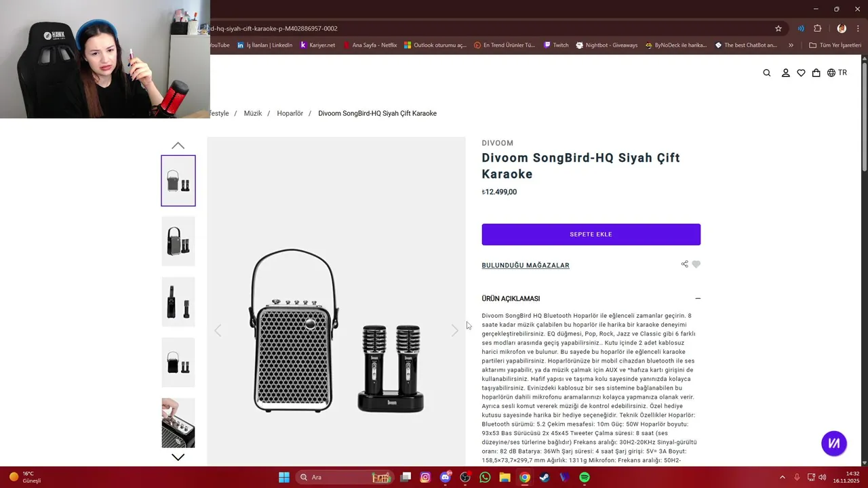Viewport: 868px width, 488px height.
Task: Open the En Trend Ürünler bookmark
Action: click(x=505, y=45)
